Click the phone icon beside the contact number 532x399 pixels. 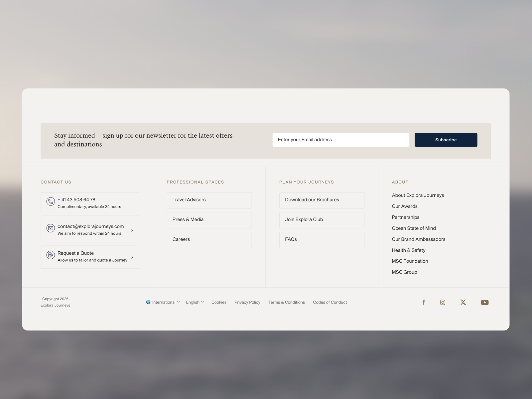point(50,202)
